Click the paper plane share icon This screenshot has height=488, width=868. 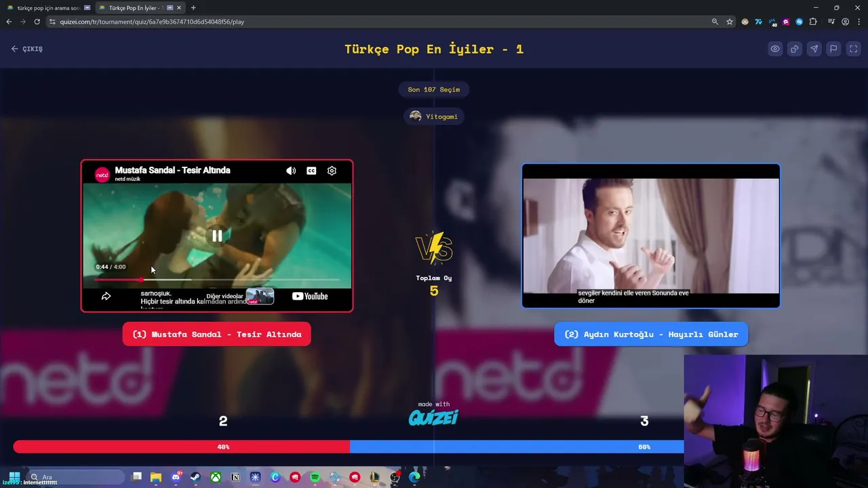(814, 49)
